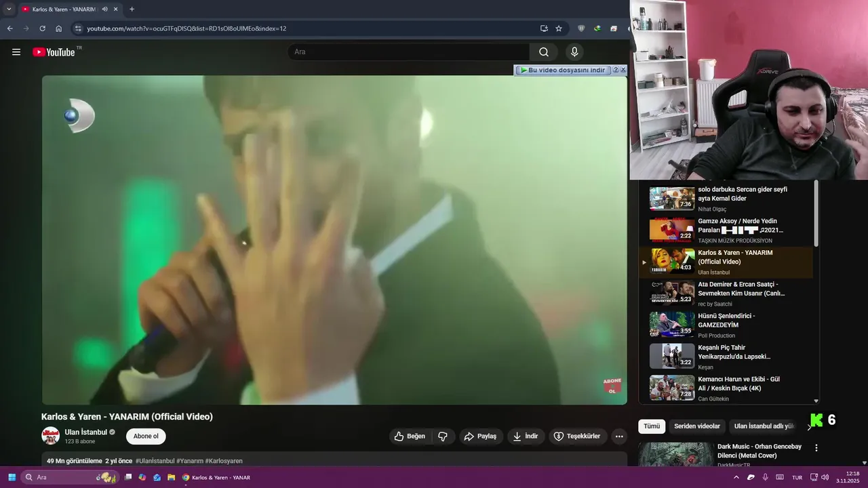
Task: Show more chips with right chevron
Action: click(808, 427)
